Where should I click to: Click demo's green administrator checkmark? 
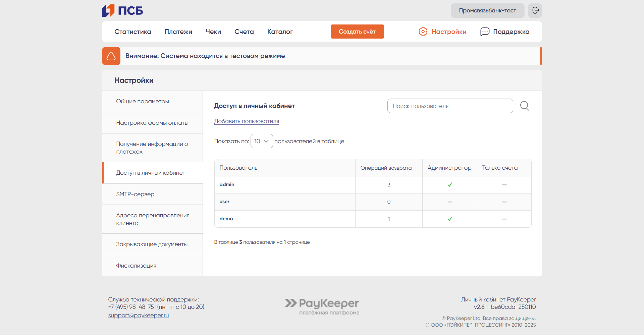[450, 219]
